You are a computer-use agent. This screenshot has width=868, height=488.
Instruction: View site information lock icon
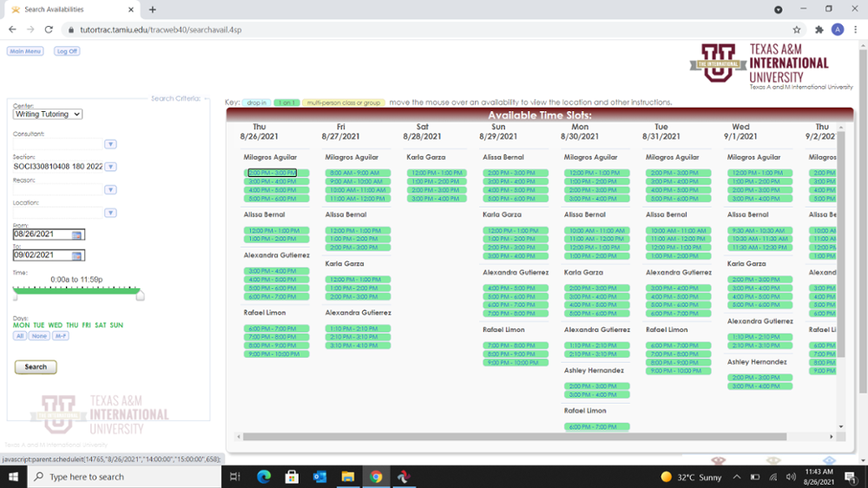[x=71, y=30]
